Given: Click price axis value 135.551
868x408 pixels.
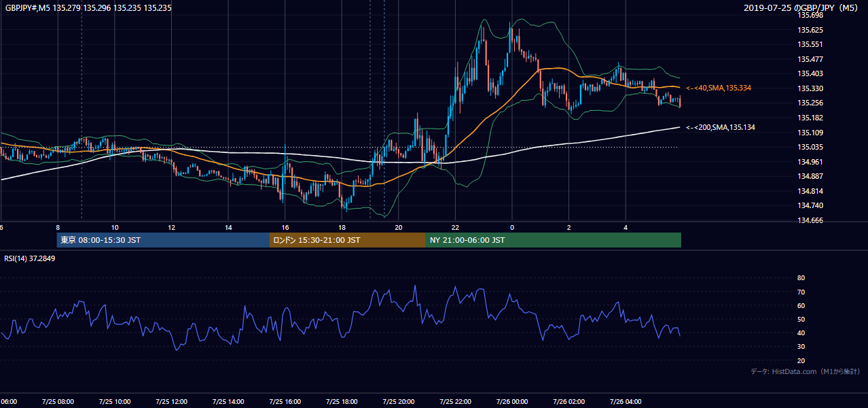Looking at the screenshot, I should 810,44.
